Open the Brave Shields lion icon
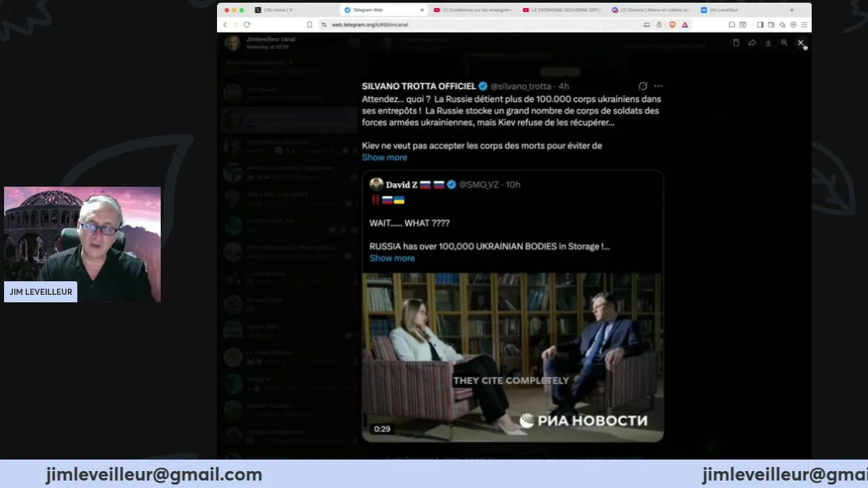Image resolution: width=868 pixels, height=488 pixels. pos(673,24)
